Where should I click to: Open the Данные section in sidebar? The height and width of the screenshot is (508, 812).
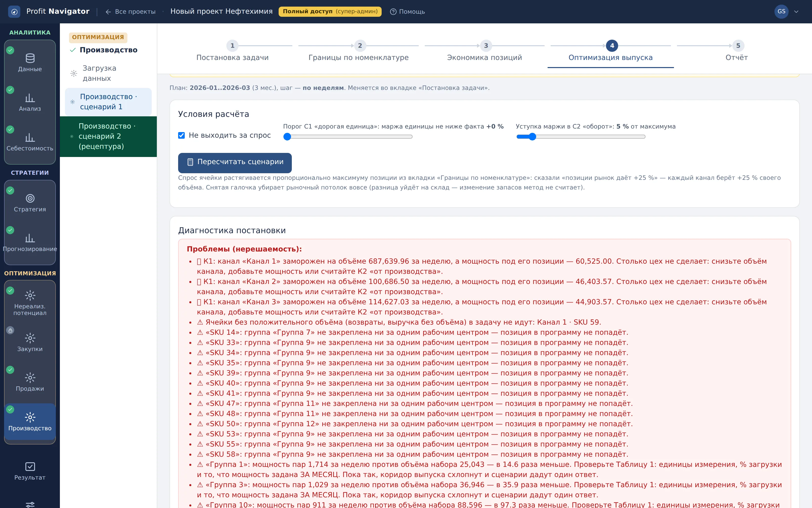tap(30, 63)
